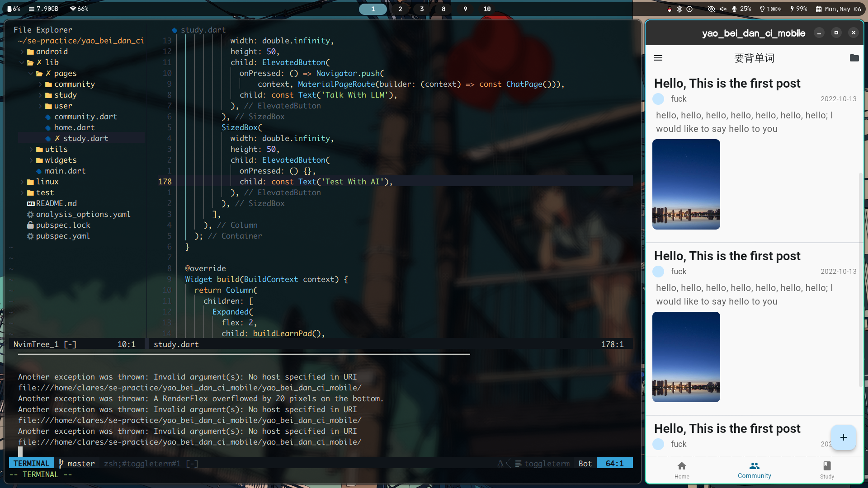Viewport: 868px width, 488px height.
Task: Switch to workspace 2
Action: (400, 9)
